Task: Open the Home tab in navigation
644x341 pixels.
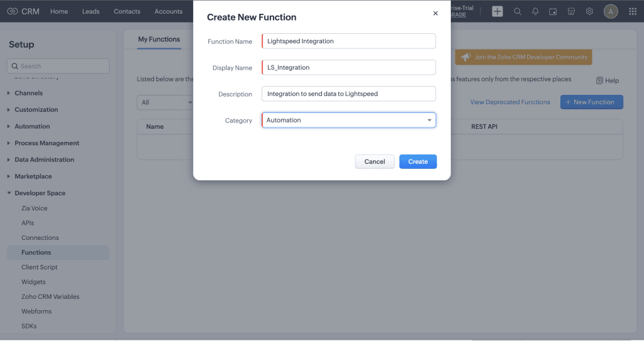Action: (59, 11)
